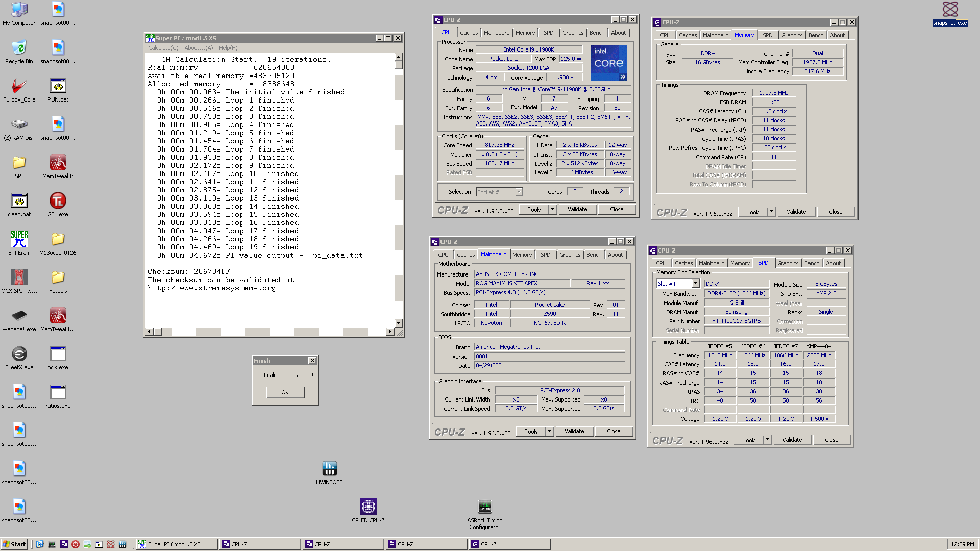Switch to Super PI taskbar button
980x551 pixels.
pyautogui.click(x=176, y=544)
